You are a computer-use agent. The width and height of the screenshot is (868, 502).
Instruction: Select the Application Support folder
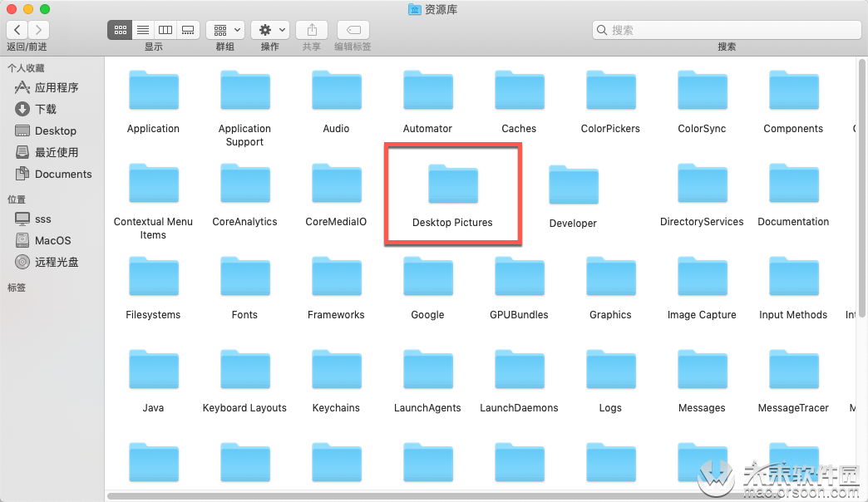pos(245,90)
